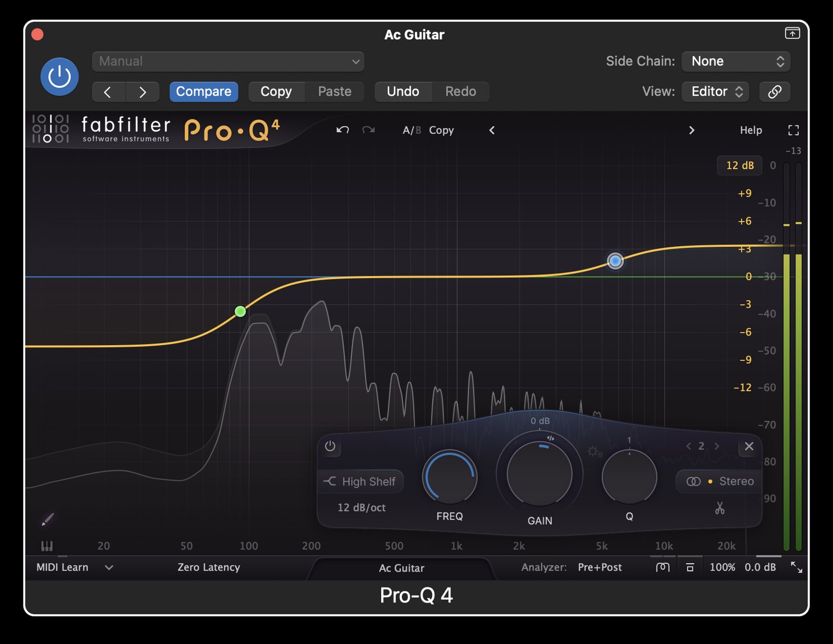Image resolution: width=833 pixels, height=644 pixels.
Task: Click the FabFilter Pro-Q 4 logo
Action: tap(232, 130)
